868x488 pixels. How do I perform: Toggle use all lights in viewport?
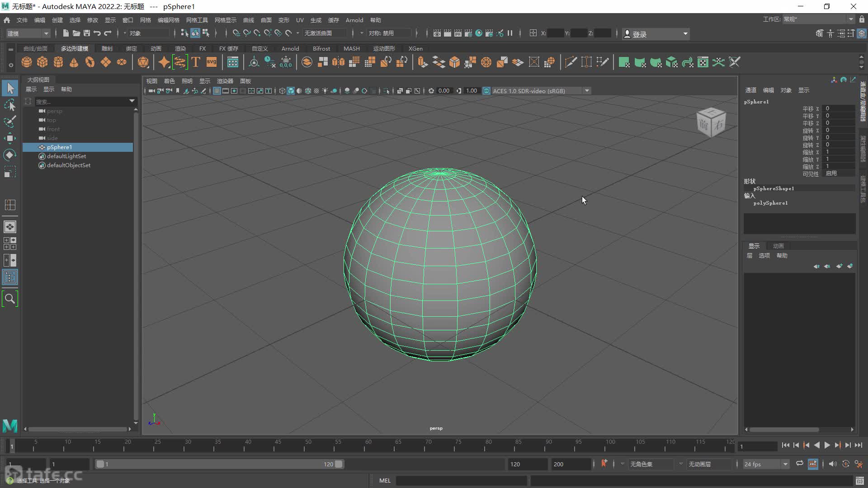click(325, 91)
